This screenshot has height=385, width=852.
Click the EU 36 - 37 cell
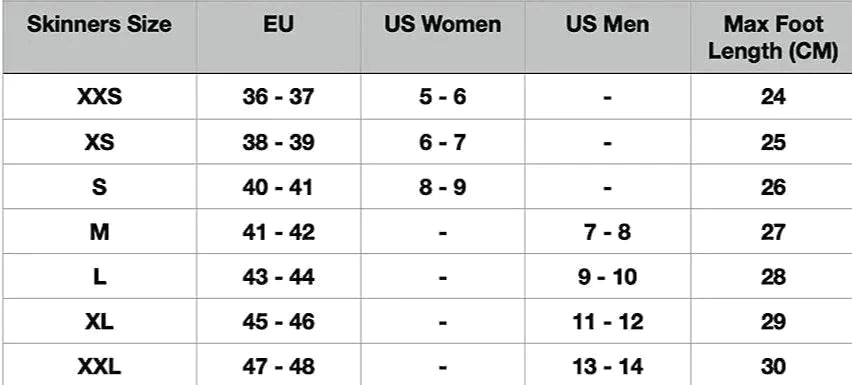coord(278,97)
